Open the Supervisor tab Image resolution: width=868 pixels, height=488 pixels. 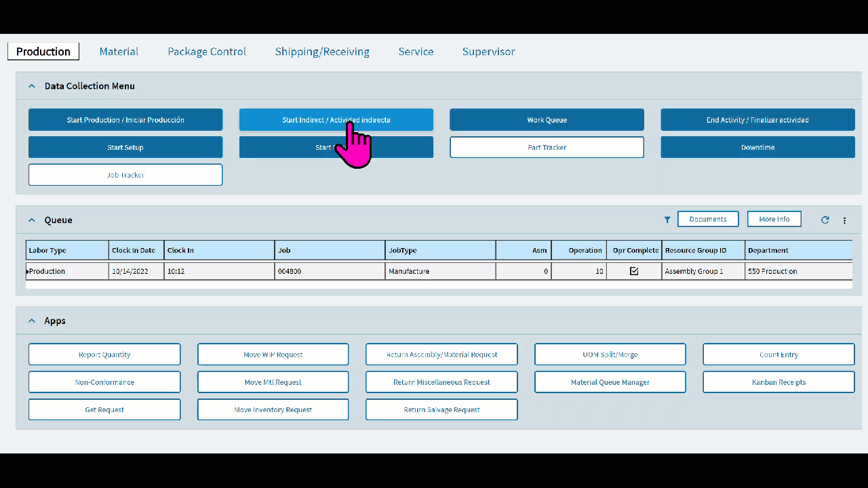point(488,52)
